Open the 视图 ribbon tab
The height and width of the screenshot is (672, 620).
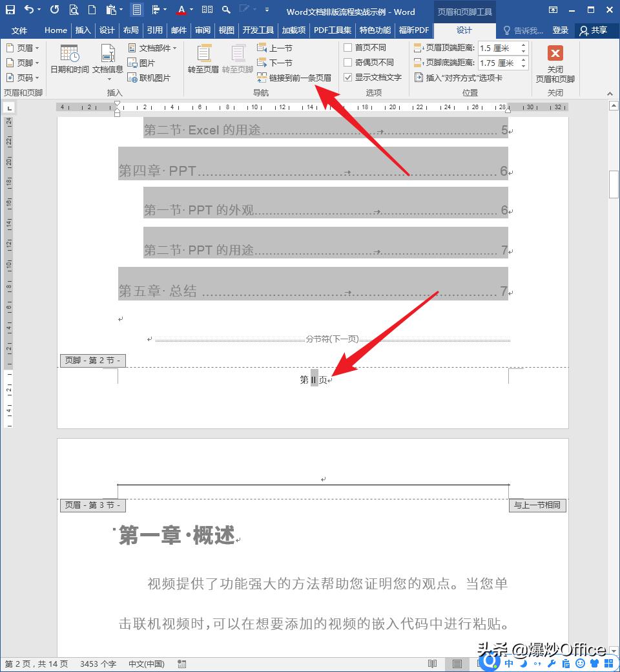(x=226, y=30)
